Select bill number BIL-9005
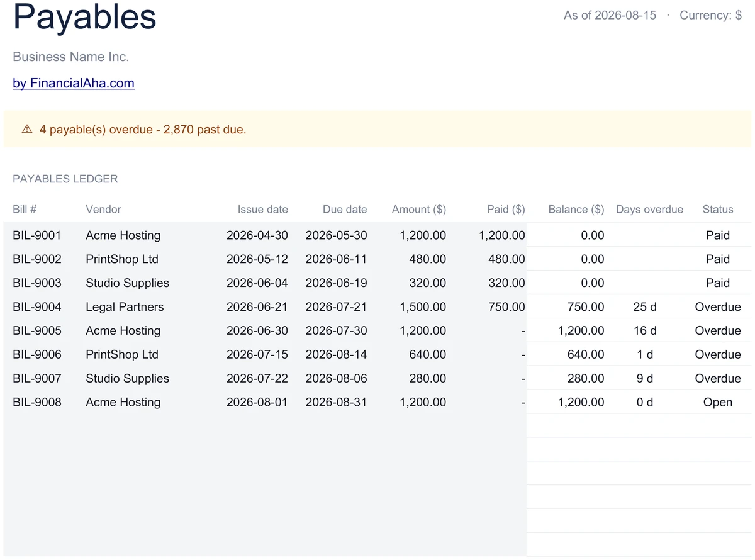 click(x=37, y=331)
